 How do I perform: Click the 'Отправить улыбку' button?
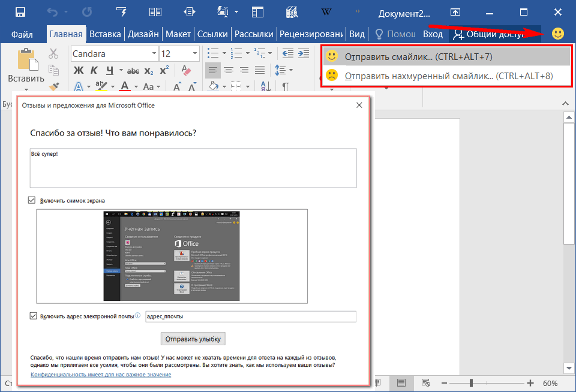pyautogui.click(x=193, y=339)
